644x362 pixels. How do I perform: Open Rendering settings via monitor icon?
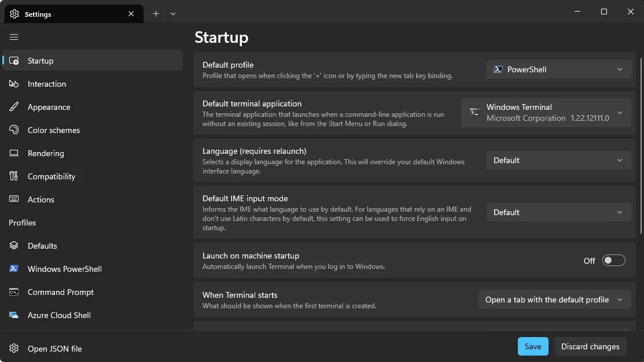tap(14, 153)
